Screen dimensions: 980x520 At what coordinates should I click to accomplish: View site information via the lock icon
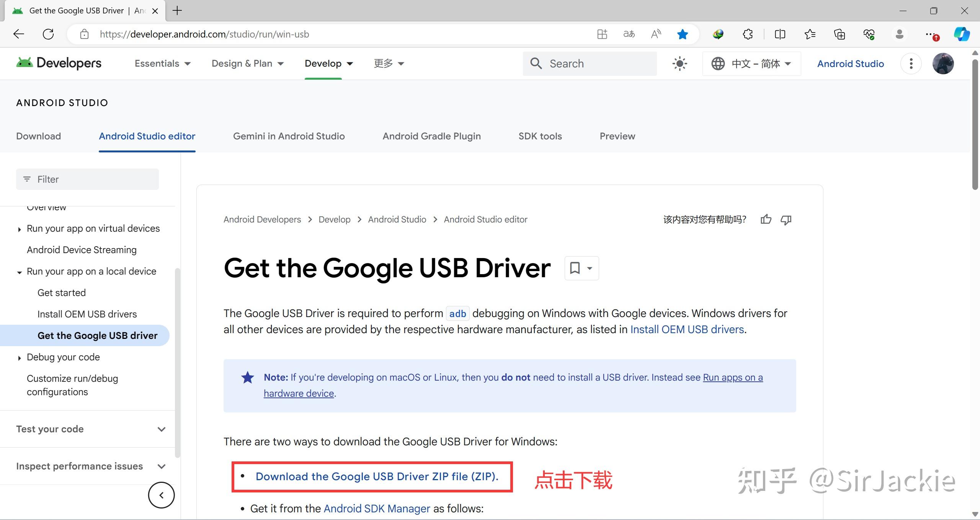pyautogui.click(x=84, y=34)
